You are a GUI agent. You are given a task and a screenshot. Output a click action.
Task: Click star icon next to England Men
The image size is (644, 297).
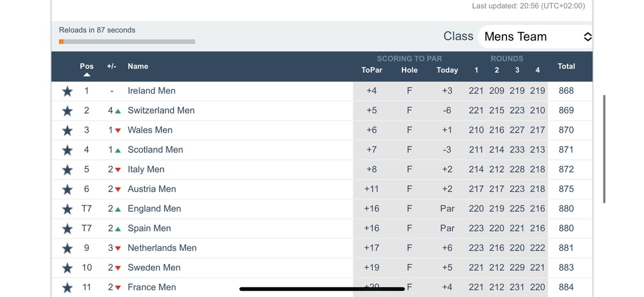[67, 209]
